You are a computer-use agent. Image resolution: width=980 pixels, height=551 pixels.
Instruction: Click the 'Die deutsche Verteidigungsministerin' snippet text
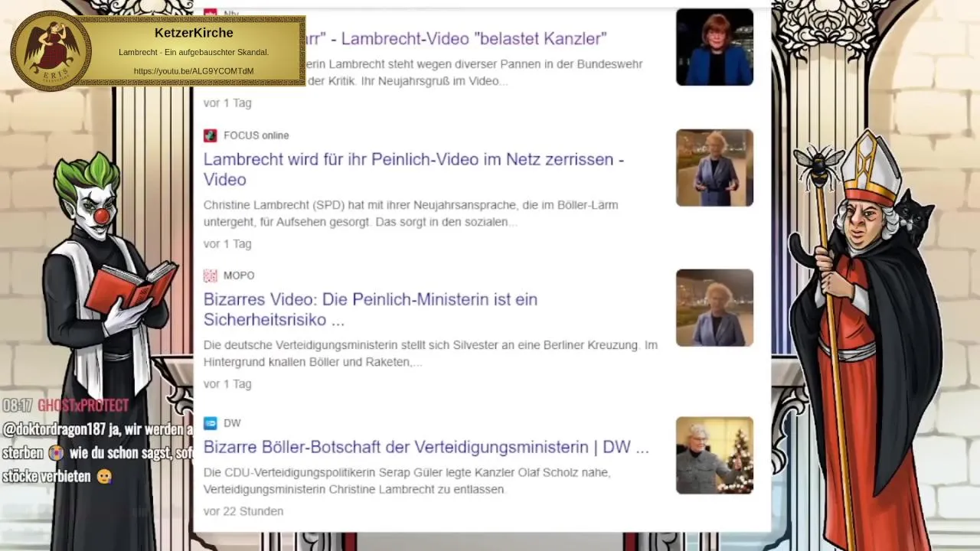point(430,354)
